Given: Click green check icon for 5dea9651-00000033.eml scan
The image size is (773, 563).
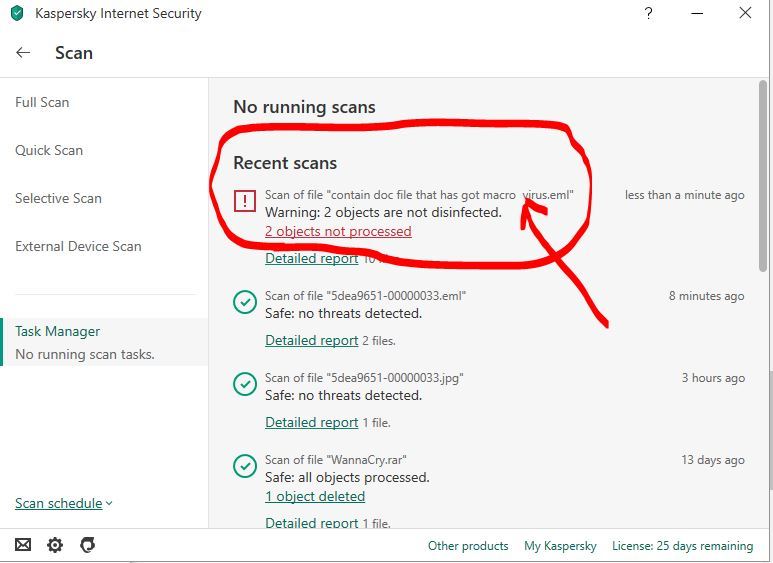Looking at the screenshot, I should (245, 302).
